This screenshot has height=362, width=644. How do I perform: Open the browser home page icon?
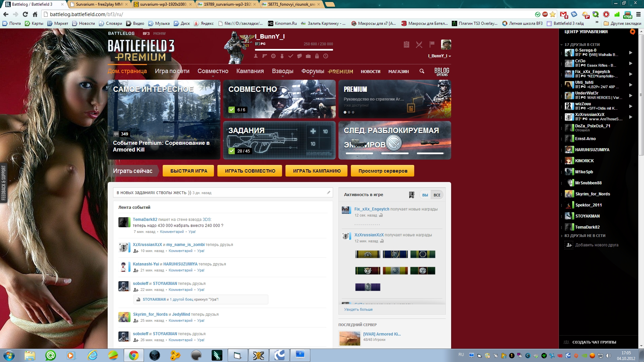(35, 14)
